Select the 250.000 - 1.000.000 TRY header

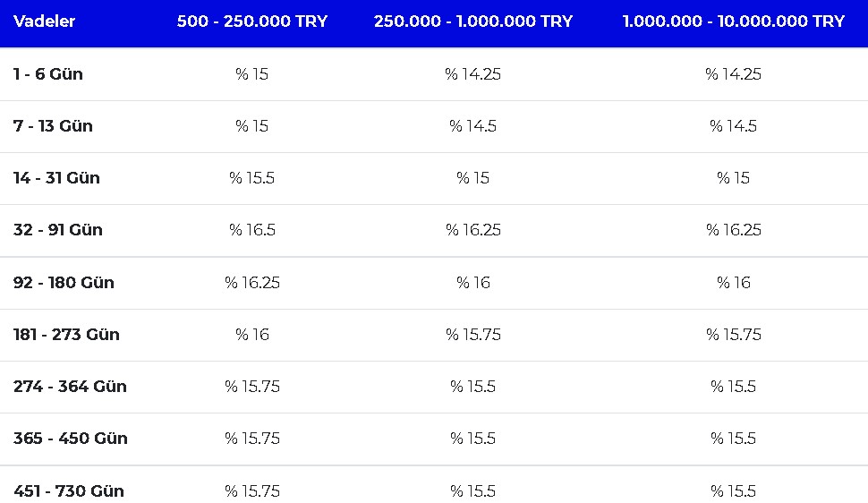tap(473, 21)
